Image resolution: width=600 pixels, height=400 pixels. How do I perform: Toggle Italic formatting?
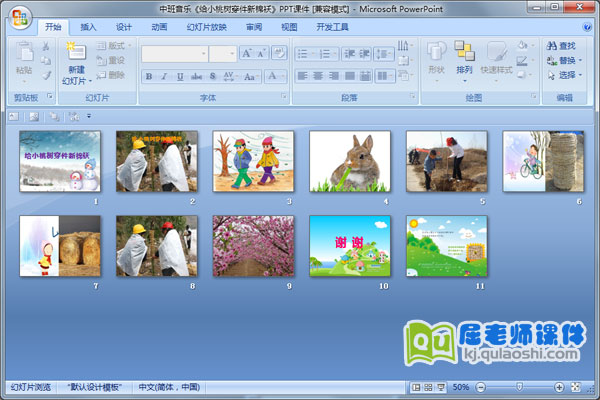pos(164,76)
